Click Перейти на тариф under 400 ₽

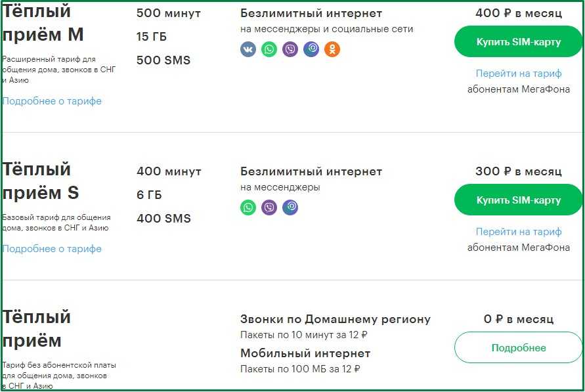519,74
